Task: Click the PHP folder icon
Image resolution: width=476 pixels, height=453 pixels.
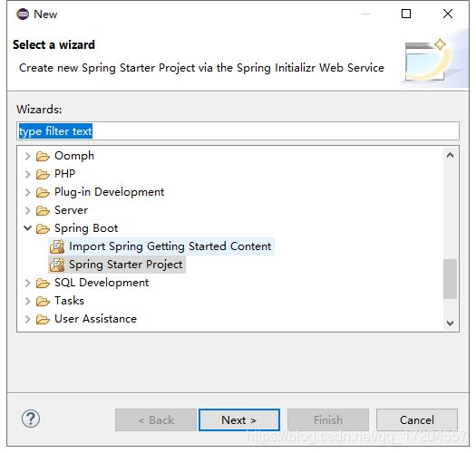Action: click(x=43, y=175)
